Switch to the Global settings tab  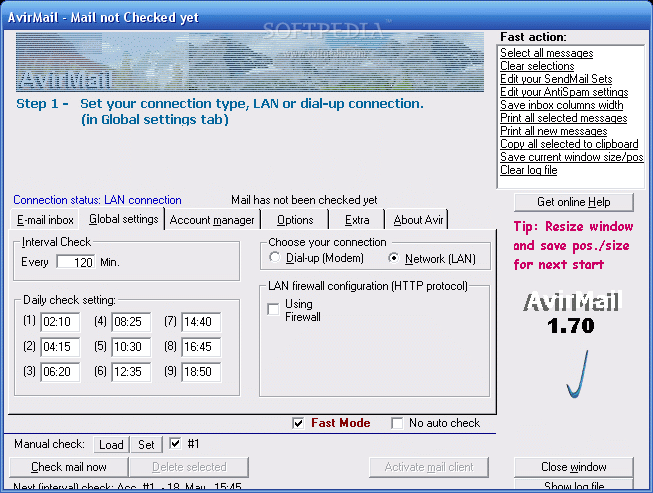point(123,219)
